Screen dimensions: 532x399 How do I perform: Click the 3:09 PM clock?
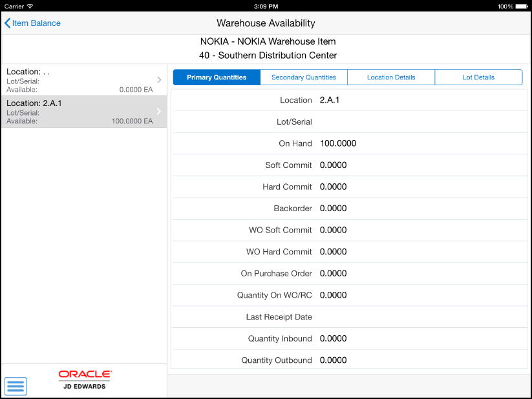pyautogui.click(x=266, y=6)
